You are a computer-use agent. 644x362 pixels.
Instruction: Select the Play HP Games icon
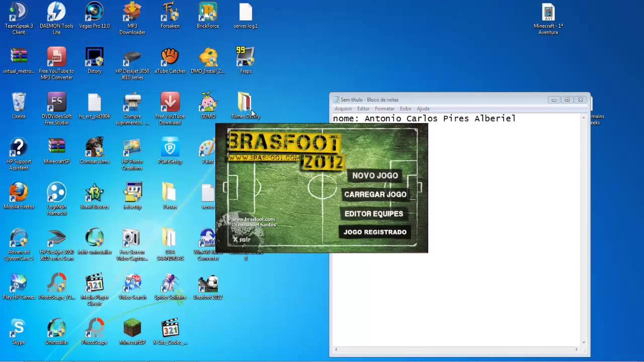point(19,287)
